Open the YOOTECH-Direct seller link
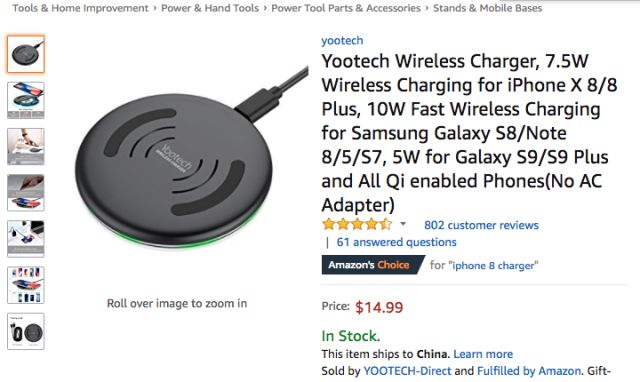 click(407, 371)
